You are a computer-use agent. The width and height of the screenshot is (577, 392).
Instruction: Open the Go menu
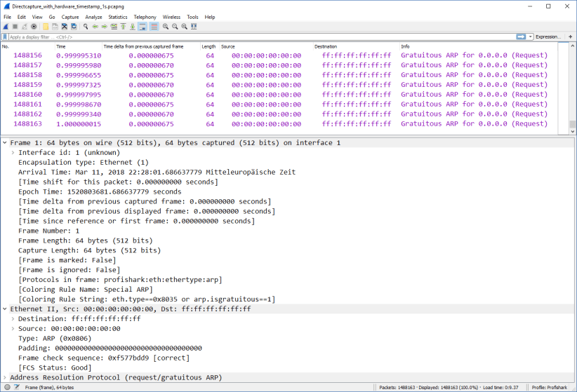[x=52, y=17]
